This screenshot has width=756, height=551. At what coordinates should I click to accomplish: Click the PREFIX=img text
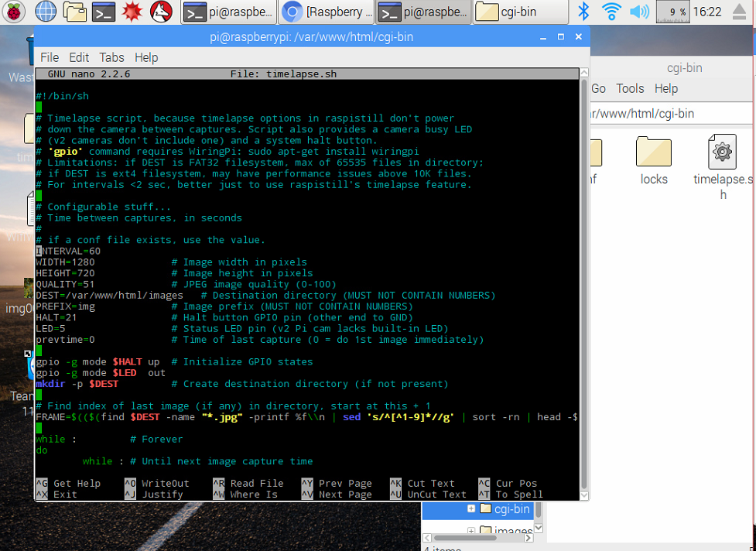click(65, 306)
